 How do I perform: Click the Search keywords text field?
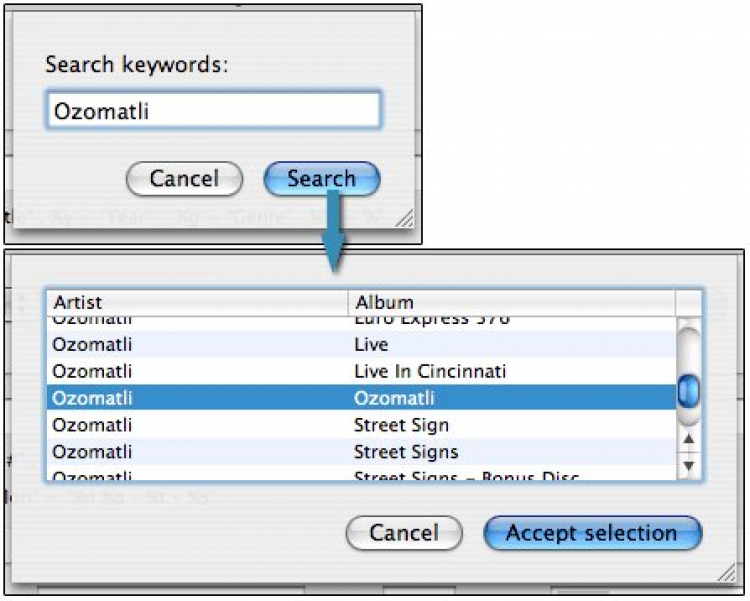(213, 111)
